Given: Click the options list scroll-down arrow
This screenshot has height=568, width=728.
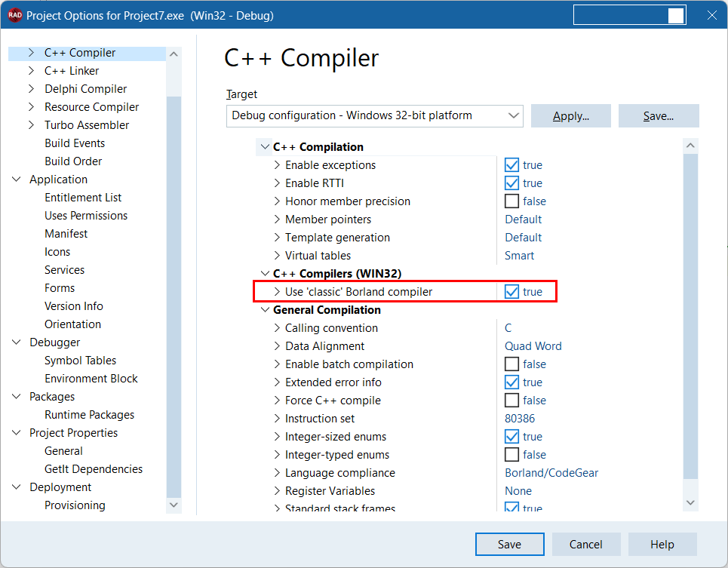Looking at the screenshot, I should coord(690,502).
